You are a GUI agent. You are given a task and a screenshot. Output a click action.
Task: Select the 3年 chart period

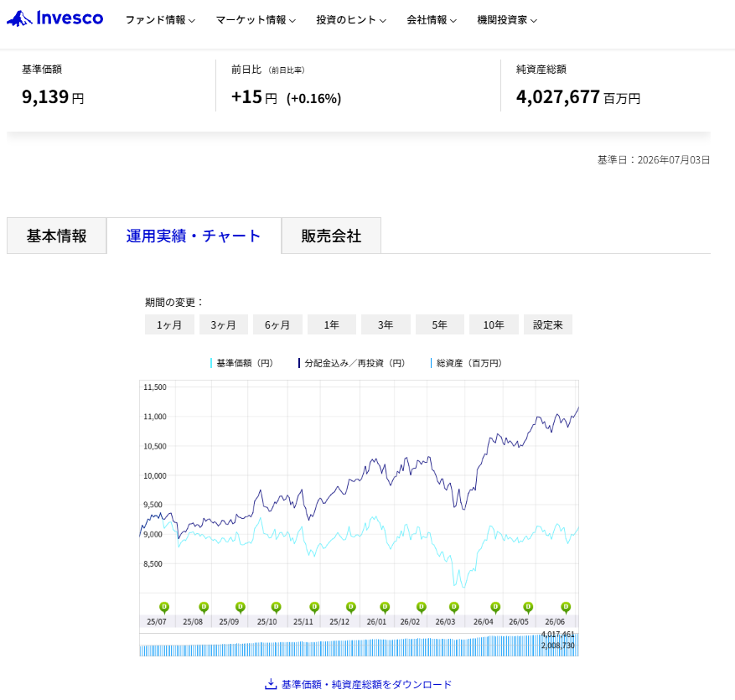click(386, 324)
